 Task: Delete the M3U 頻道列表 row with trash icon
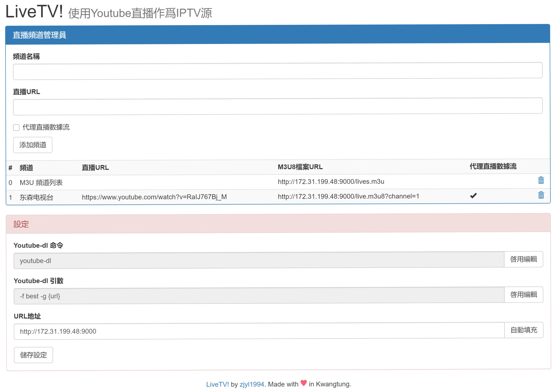pyautogui.click(x=541, y=180)
